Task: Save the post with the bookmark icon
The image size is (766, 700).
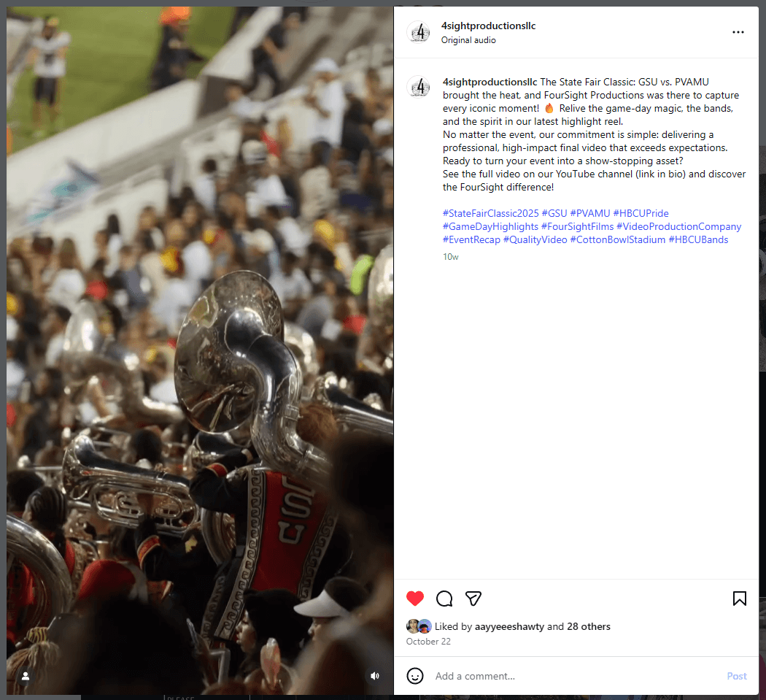Action: point(739,599)
